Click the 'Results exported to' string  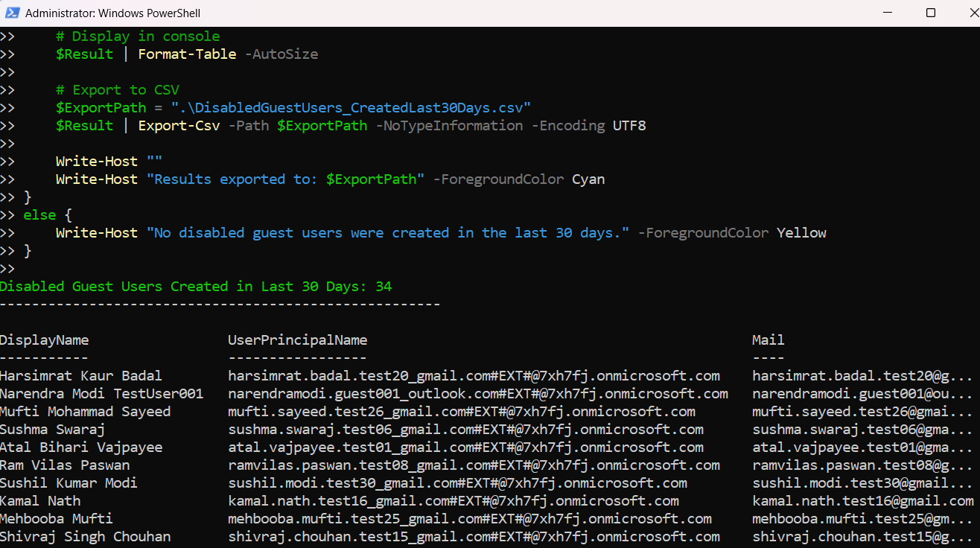(288, 179)
